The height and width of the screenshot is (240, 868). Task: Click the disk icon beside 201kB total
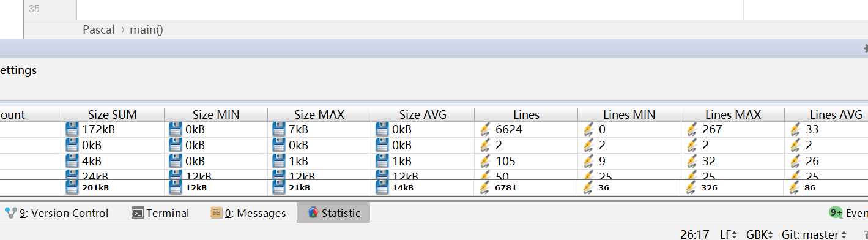72,187
